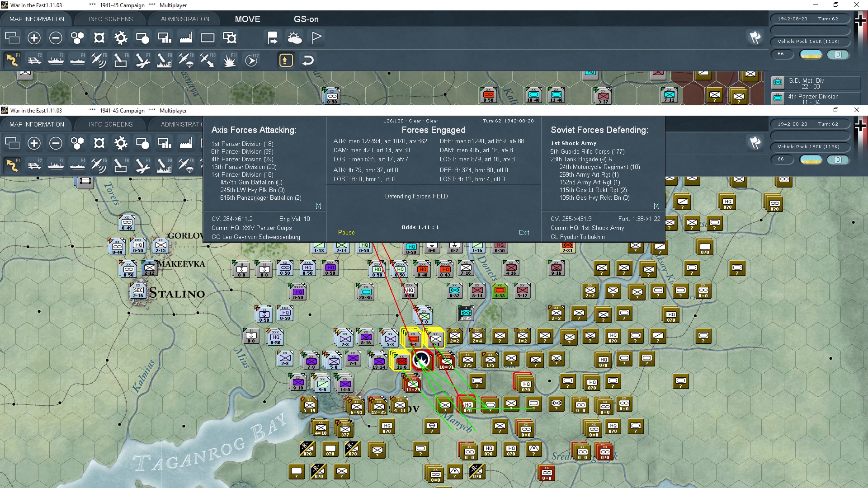Click weather sun-cloud icon in background window
Viewport: 868px width, 488px height.
tap(294, 38)
